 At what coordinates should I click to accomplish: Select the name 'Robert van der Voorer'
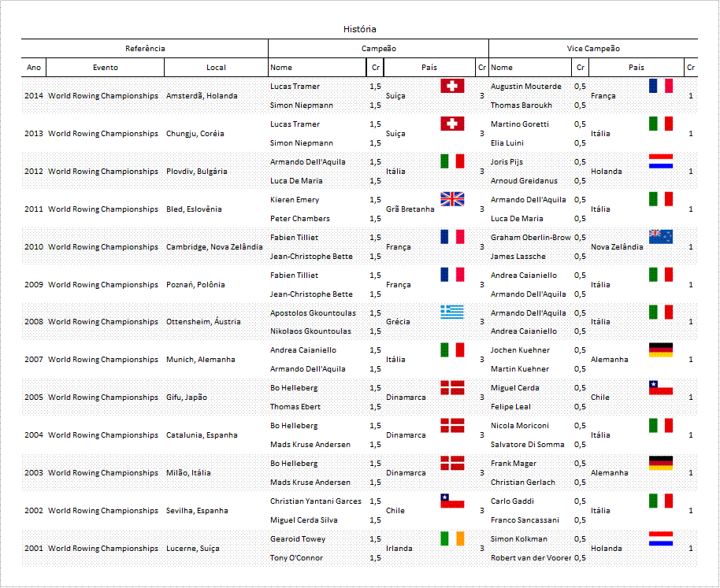(x=531, y=558)
